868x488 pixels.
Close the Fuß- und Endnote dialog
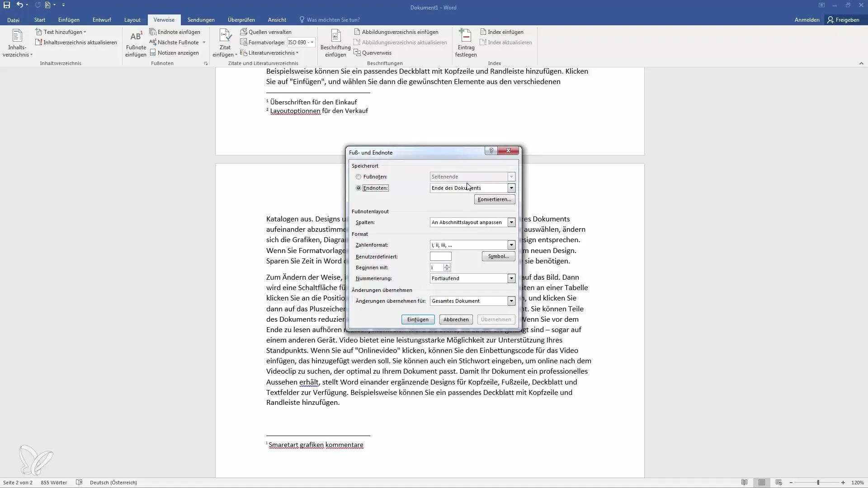tap(508, 151)
